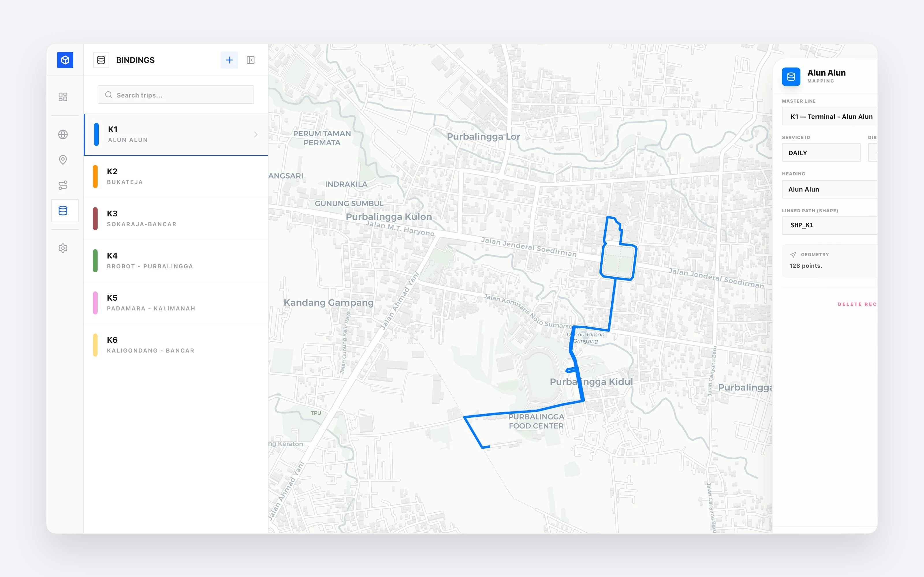This screenshot has width=924, height=577.
Task: Select the route/shapes icon in sidebar
Action: (x=63, y=185)
